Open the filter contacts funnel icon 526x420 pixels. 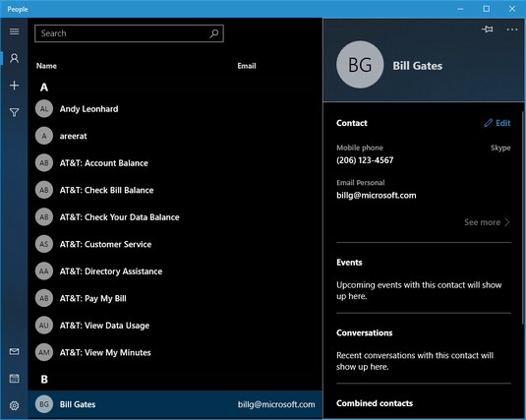pyautogui.click(x=14, y=112)
